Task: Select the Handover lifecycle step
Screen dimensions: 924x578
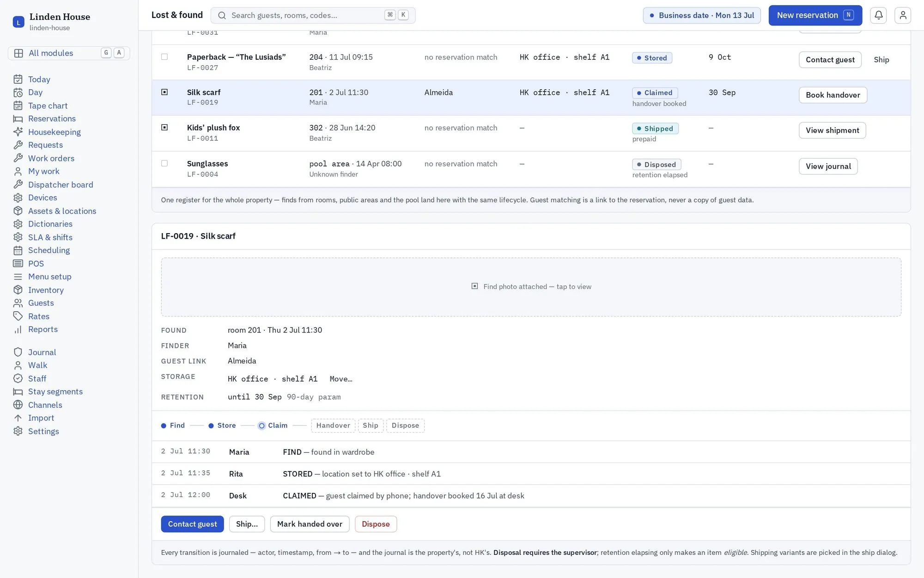Action: click(333, 425)
